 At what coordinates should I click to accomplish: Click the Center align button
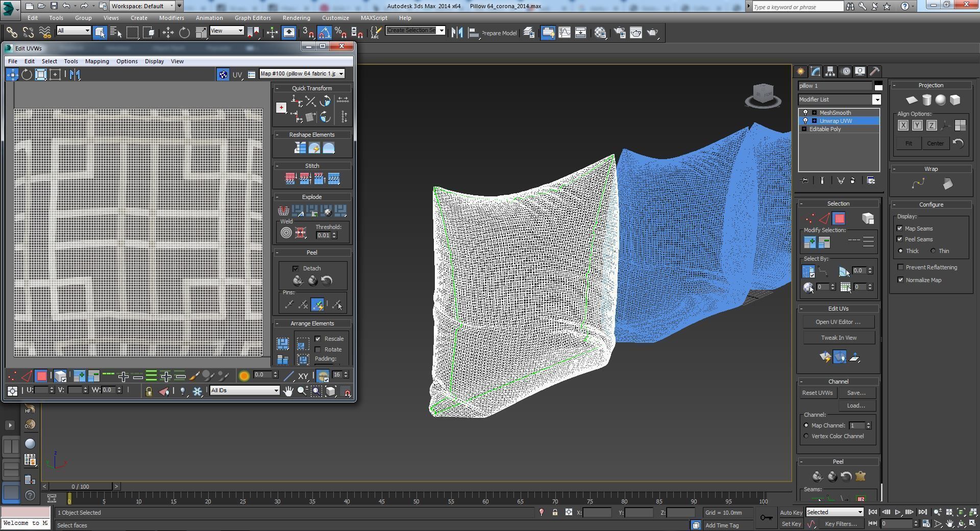(935, 143)
